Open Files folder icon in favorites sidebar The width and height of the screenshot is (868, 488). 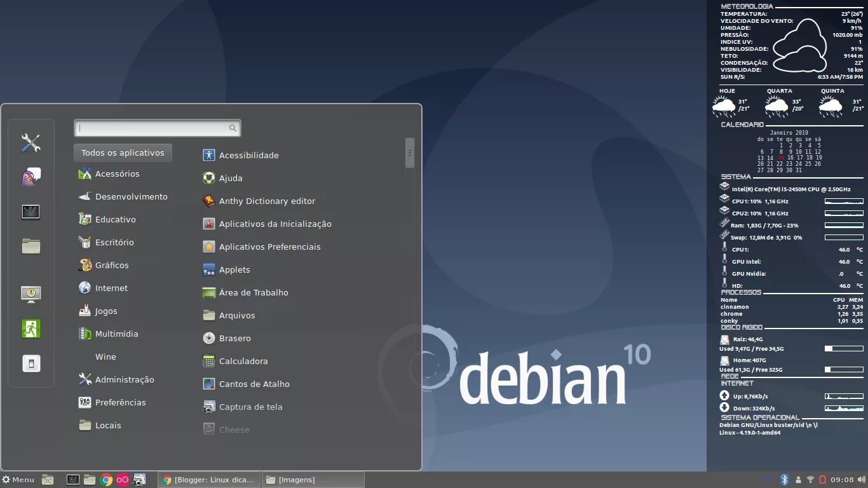(31, 246)
